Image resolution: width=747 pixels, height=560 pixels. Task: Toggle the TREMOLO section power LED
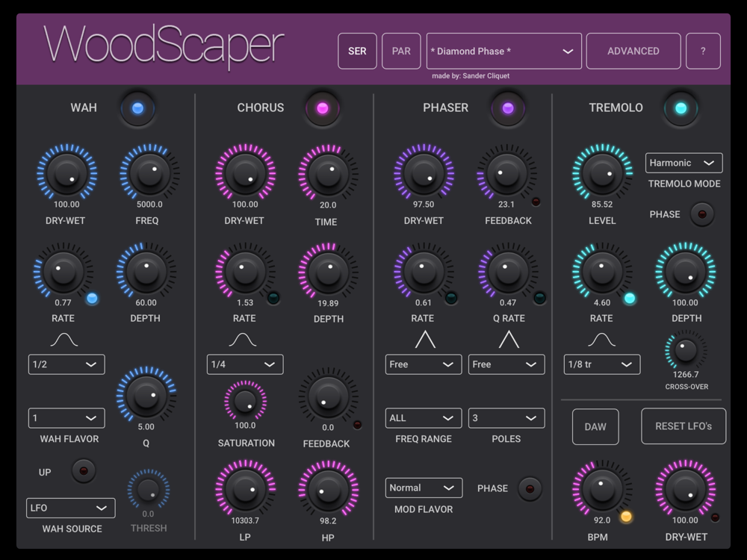681,108
